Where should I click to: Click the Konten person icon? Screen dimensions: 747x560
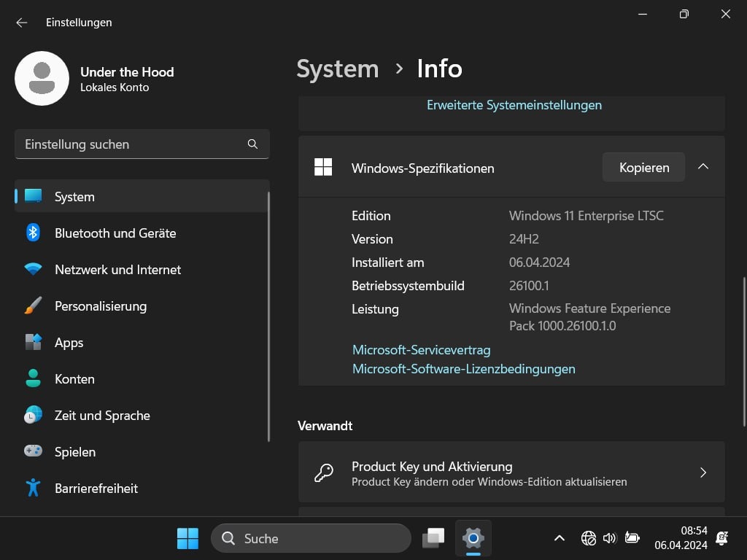33,378
